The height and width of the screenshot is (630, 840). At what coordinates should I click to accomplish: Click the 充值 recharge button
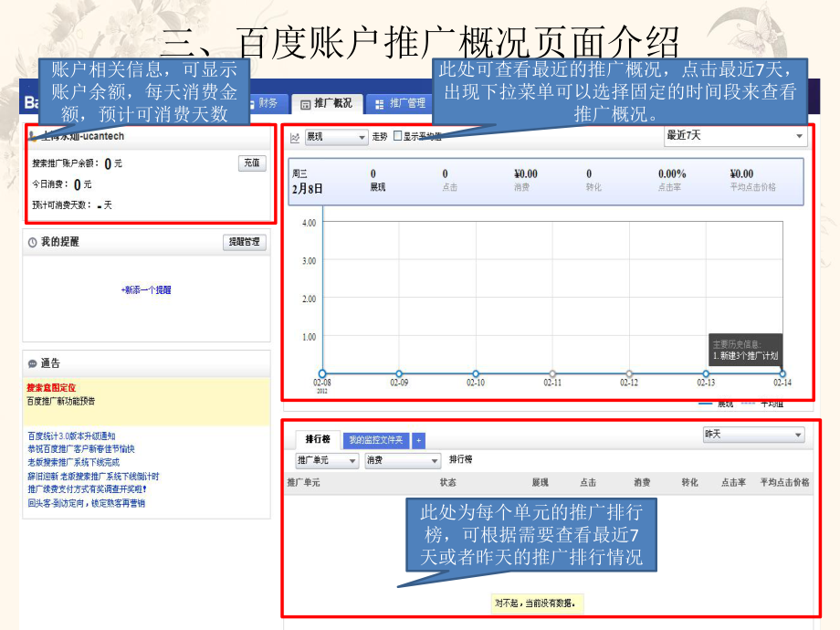(x=252, y=163)
